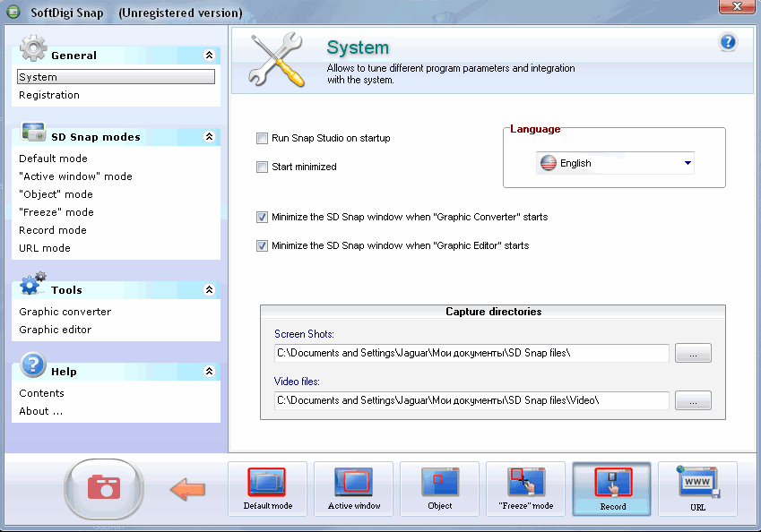Image resolution: width=761 pixels, height=532 pixels.
Task: Select the Active window capture icon
Action: click(x=353, y=489)
